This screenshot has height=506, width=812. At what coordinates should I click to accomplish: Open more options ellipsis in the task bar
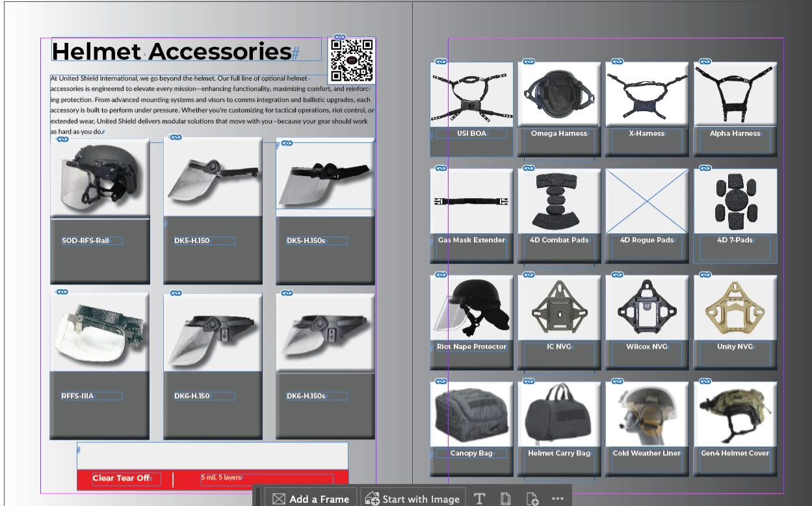click(x=557, y=499)
